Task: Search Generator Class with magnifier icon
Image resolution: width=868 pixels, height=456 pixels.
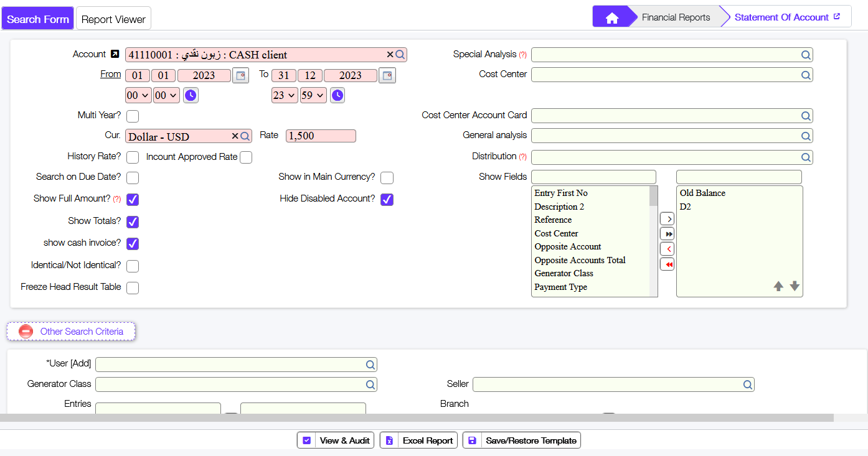Action: (x=370, y=384)
